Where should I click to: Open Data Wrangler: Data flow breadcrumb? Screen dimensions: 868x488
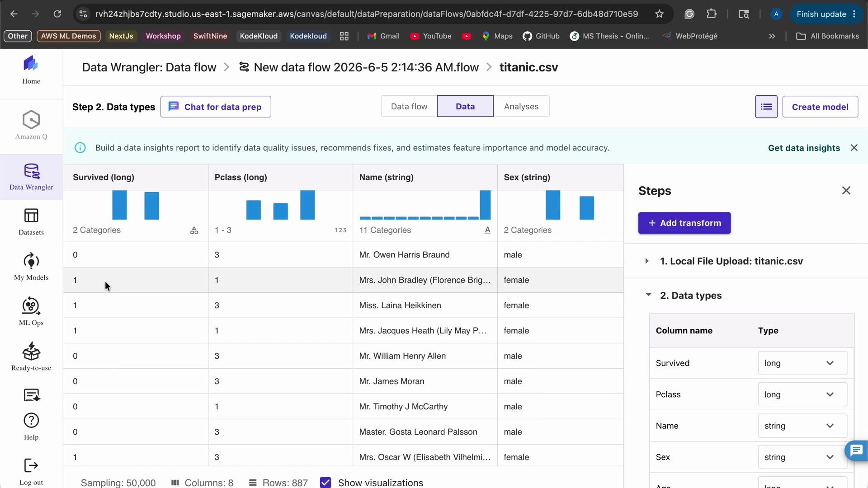click(x=149, y=67)
